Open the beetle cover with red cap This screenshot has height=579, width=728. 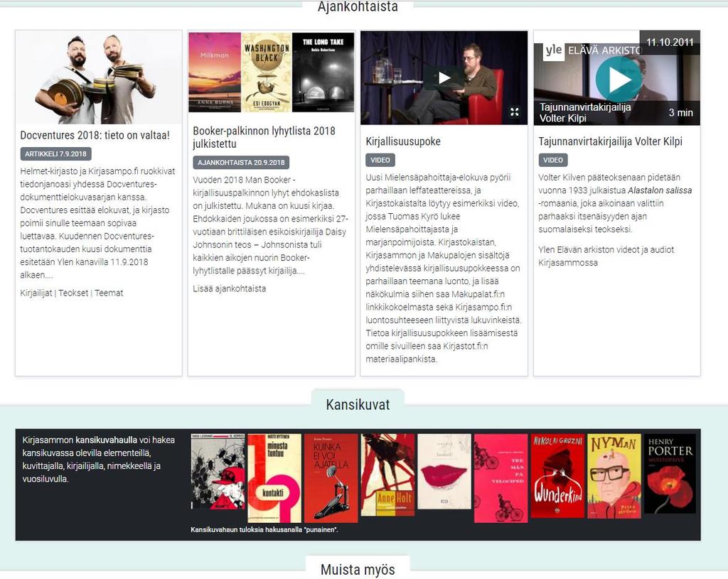218,471
